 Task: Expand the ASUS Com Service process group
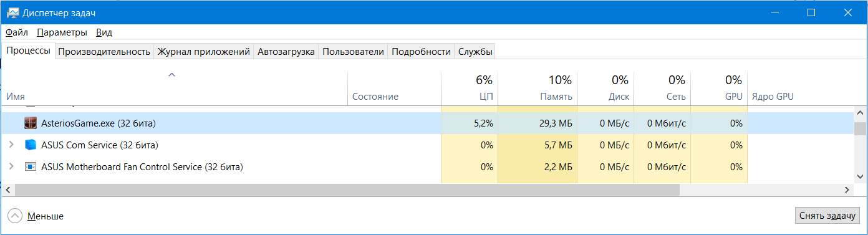click(11, 145)
